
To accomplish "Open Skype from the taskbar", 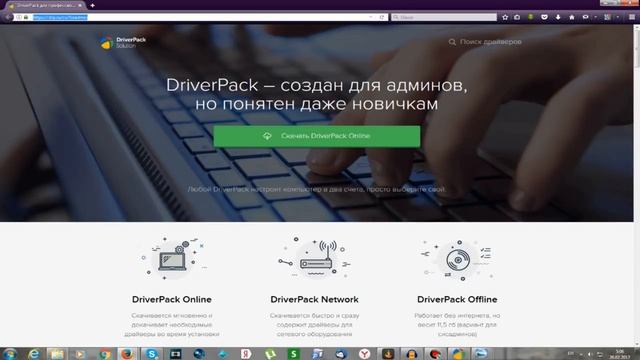I will pos(151,354).
